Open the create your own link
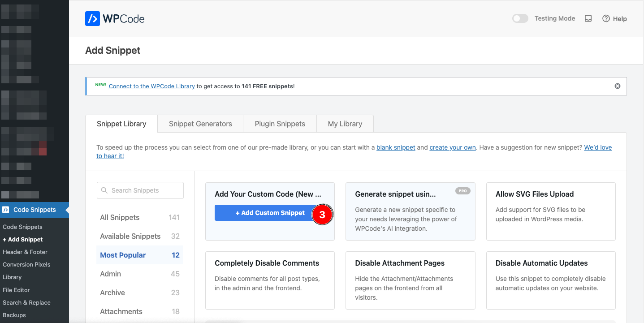Screen dimensions: 644x323 pyautogui.click(x=453, y=147)
